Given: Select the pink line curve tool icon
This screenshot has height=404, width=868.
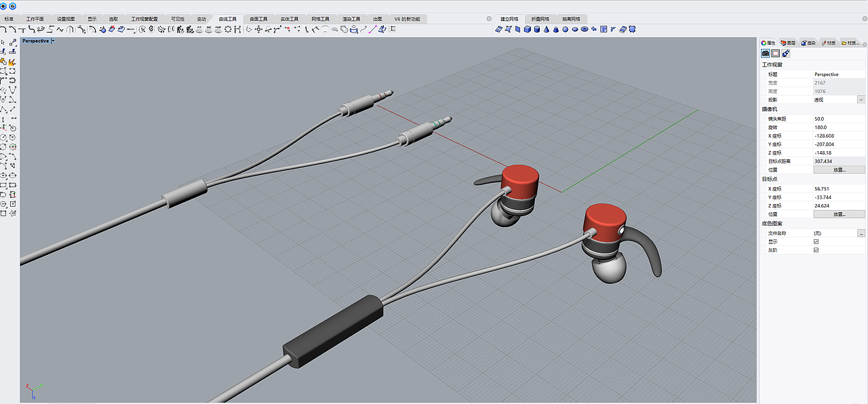Looking at the screenshot, I should click(372, 29).
